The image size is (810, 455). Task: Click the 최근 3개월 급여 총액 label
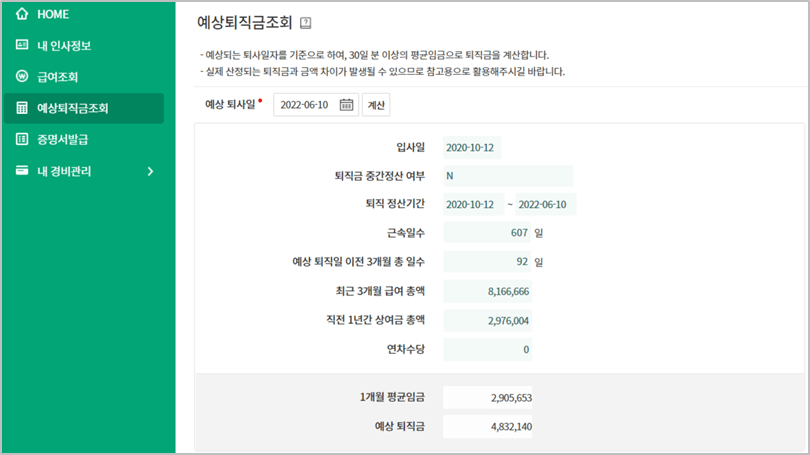[x=380, y=291]
